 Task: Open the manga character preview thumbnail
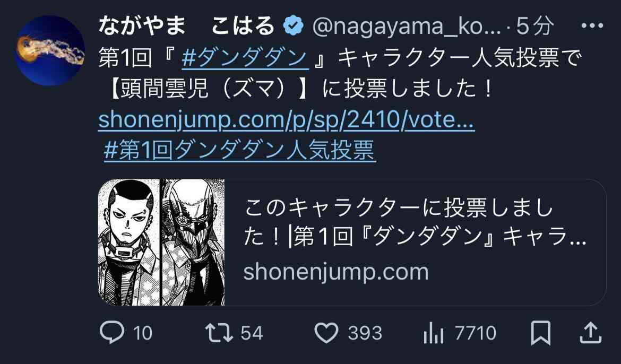[161, 242]
